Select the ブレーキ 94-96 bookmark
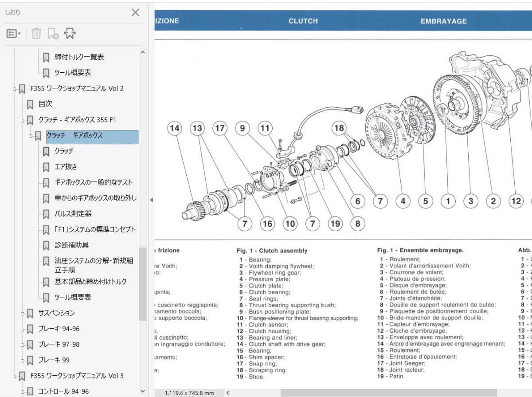 pyautogui.click(x=59, y=329)
